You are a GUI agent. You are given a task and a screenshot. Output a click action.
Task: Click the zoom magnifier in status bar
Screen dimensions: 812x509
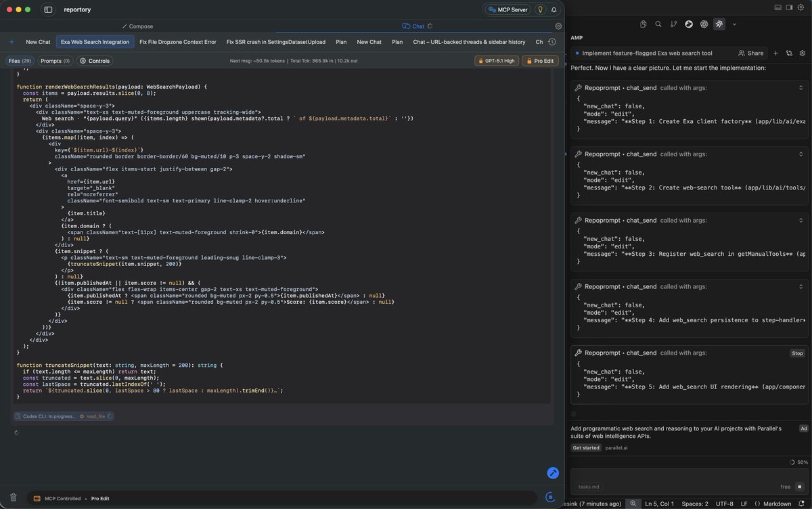(x=633, y=504)
